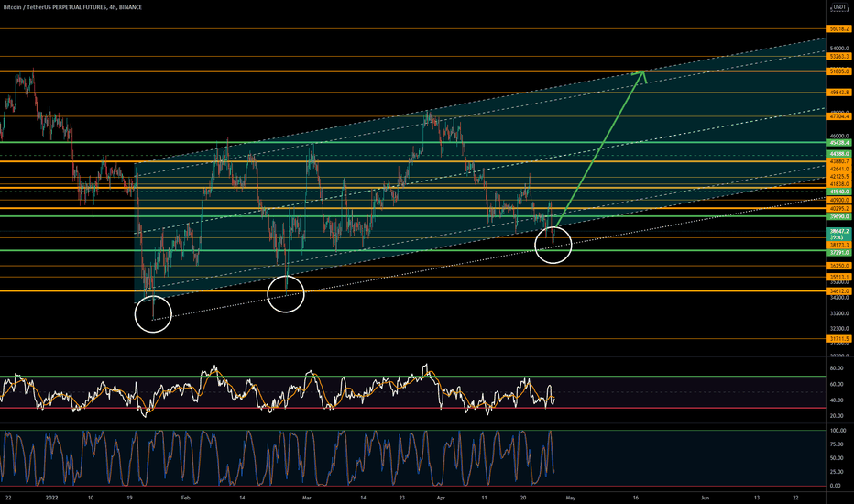Click the 2022 label on the time axis
Viewport: 854px width, 504px height.
coord(51,498)
